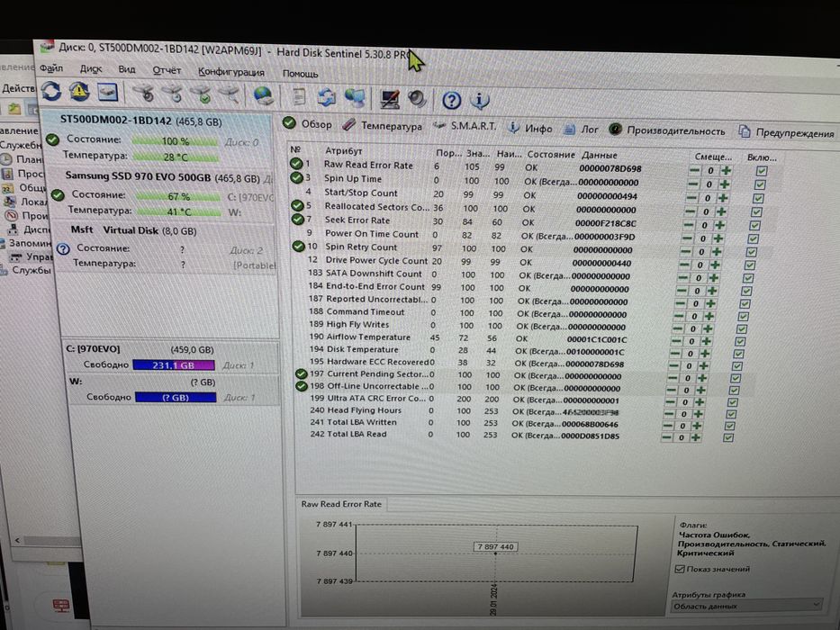Click the disk icon with magnifying glass
Viewport: 840px width, 630px height.
[230, 94]
